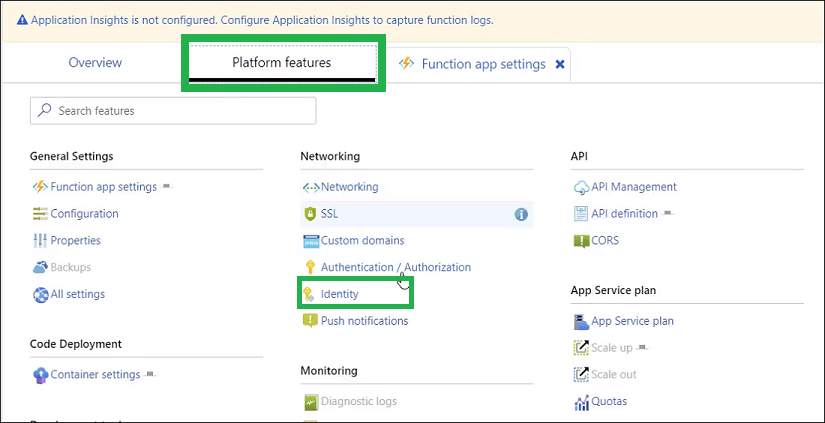Open the API definition link
Image resolution: width=825 pixels, height=423 pixels.
625,214
